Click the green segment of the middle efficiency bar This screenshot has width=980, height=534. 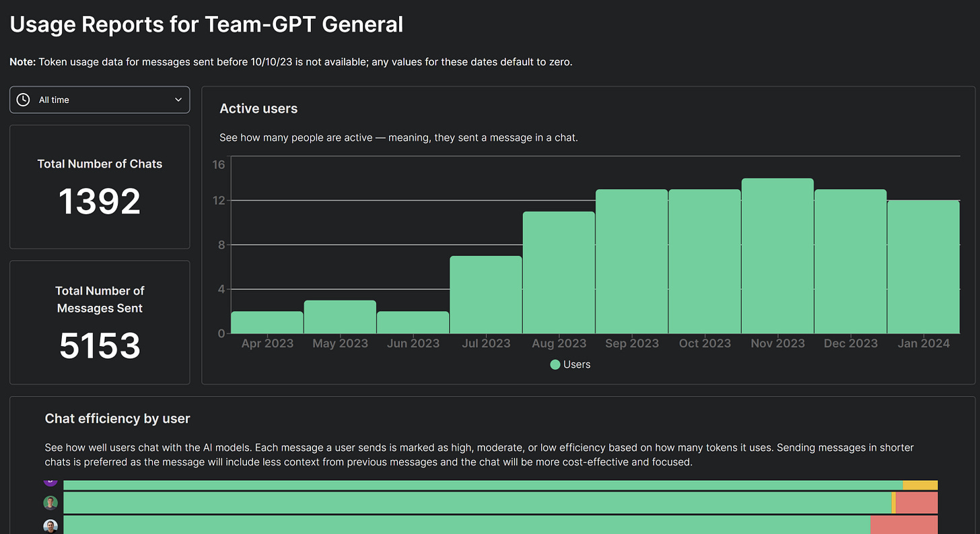(477, 502)
